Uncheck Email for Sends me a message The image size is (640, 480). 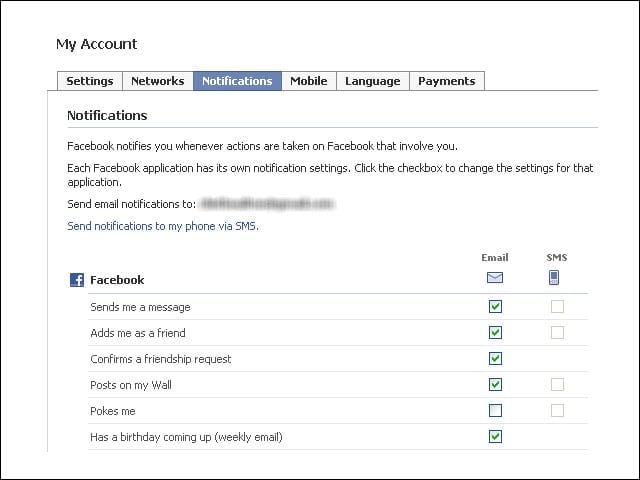point(496,307)
